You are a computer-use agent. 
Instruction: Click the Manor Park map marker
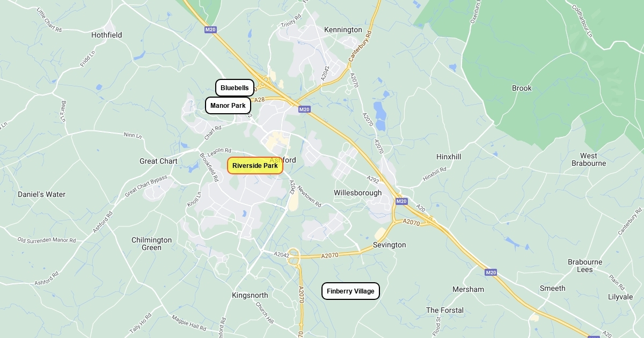point(228,106)
